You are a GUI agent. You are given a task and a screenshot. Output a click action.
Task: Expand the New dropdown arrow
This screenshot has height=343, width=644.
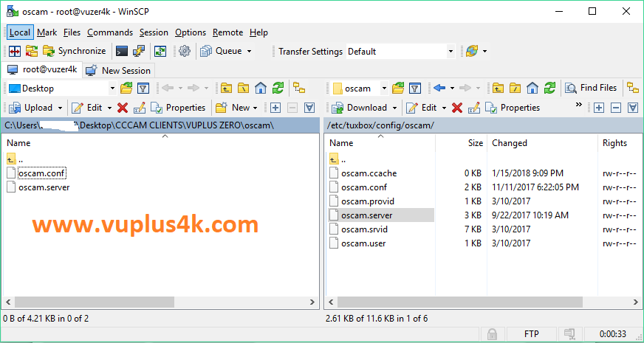pyautogui.click(x=255, y=108)
